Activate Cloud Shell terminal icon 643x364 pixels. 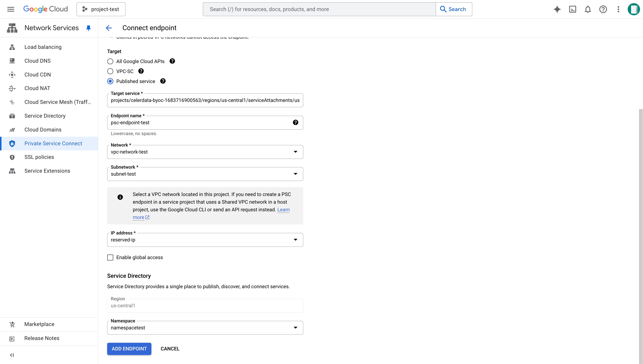click(x=572, y=9)
